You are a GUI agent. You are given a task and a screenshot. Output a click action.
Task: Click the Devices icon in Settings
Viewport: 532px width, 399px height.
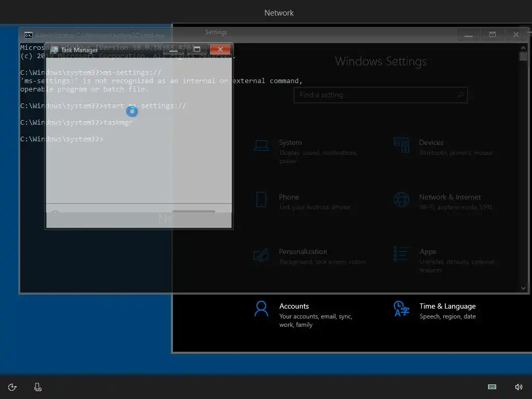tap(402, 145)
